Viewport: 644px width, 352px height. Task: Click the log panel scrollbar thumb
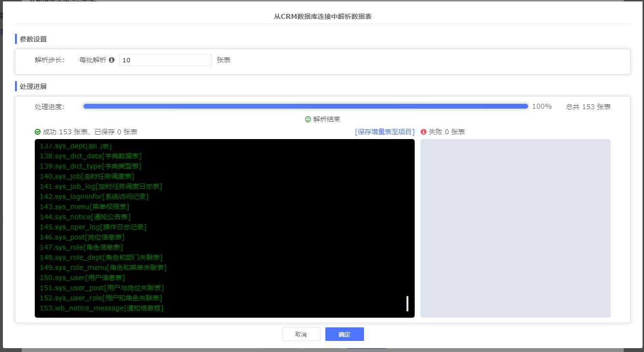click(x=407, y=304)
